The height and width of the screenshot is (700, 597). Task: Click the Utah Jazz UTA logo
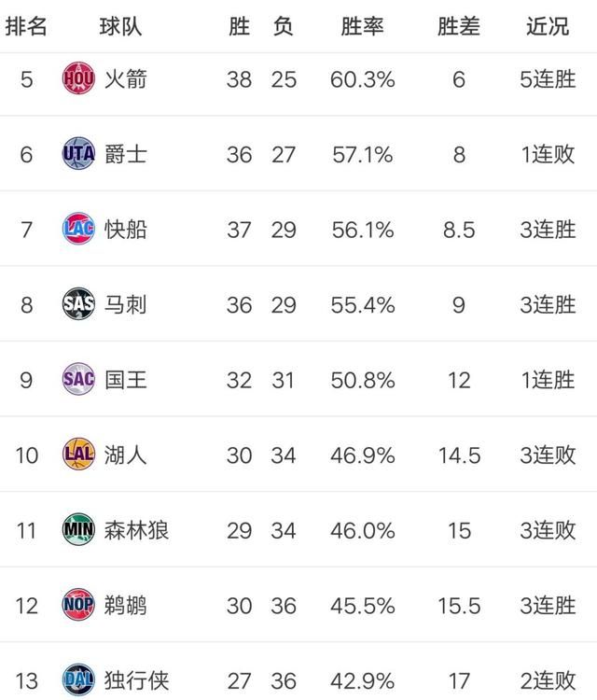(x=78, y=154)
